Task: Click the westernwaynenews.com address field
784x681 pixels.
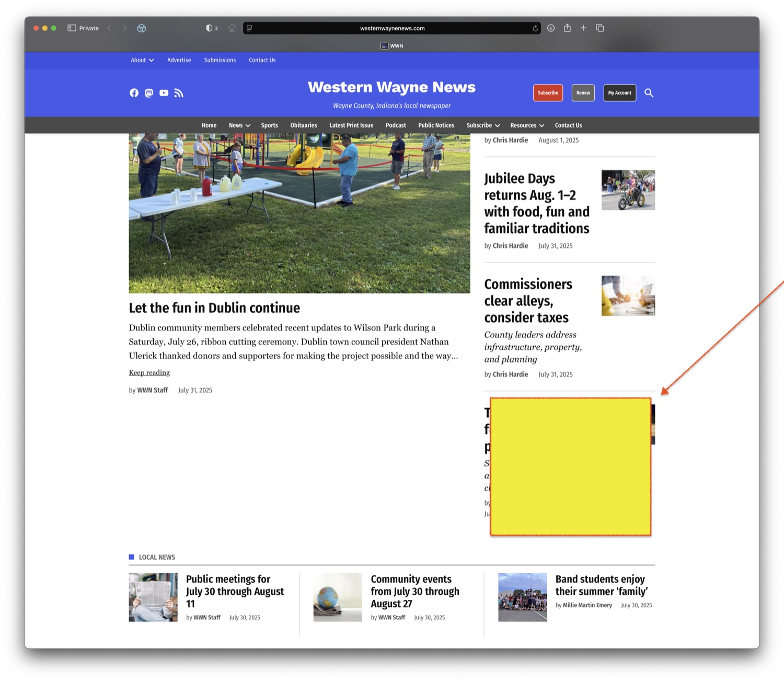Action: tap(392, 29)
